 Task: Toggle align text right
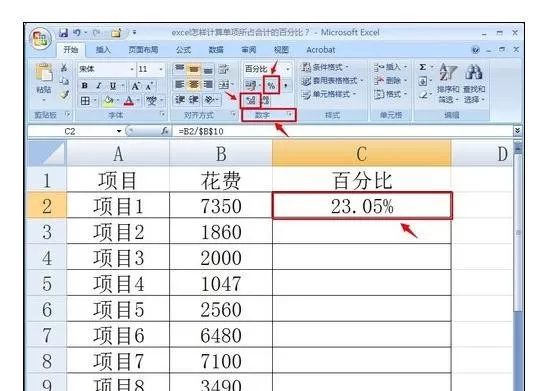208,84
